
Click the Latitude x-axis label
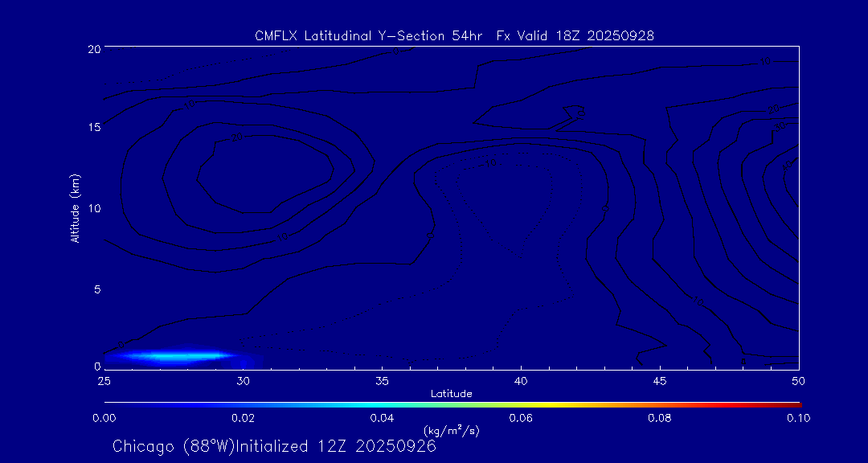(x=451, y=394)
